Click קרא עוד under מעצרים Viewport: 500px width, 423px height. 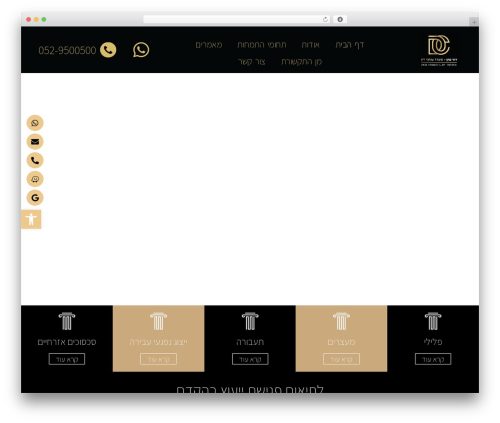341,359
